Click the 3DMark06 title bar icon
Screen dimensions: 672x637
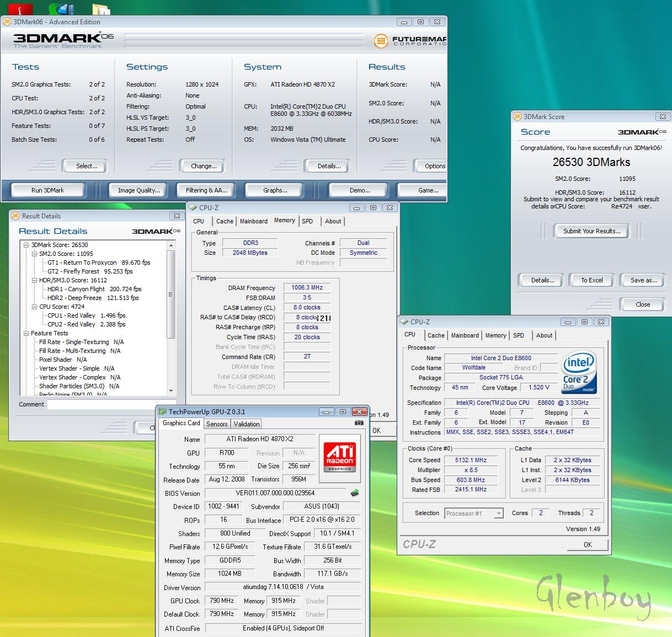point(7,22)
